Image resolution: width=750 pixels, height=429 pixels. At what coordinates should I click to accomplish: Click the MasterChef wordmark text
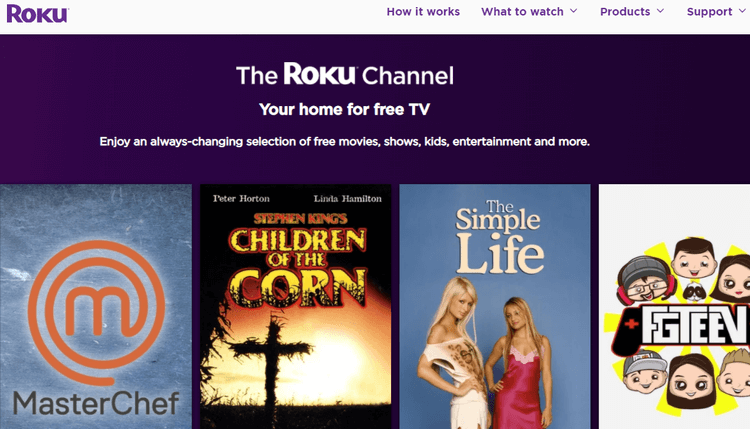pyautogui.click(x=96, y=403)
